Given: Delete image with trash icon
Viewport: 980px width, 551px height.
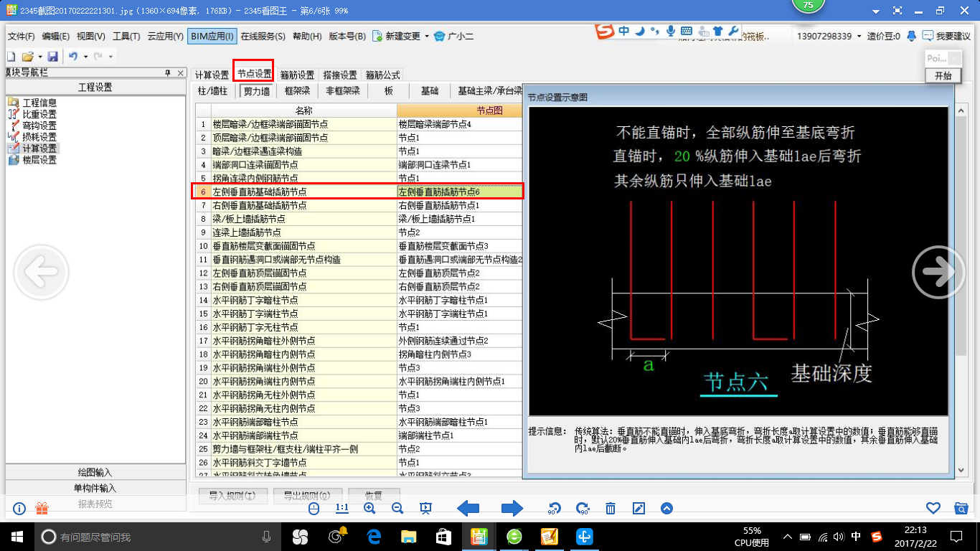Looking at the screenshot, I should pos(611,508).
